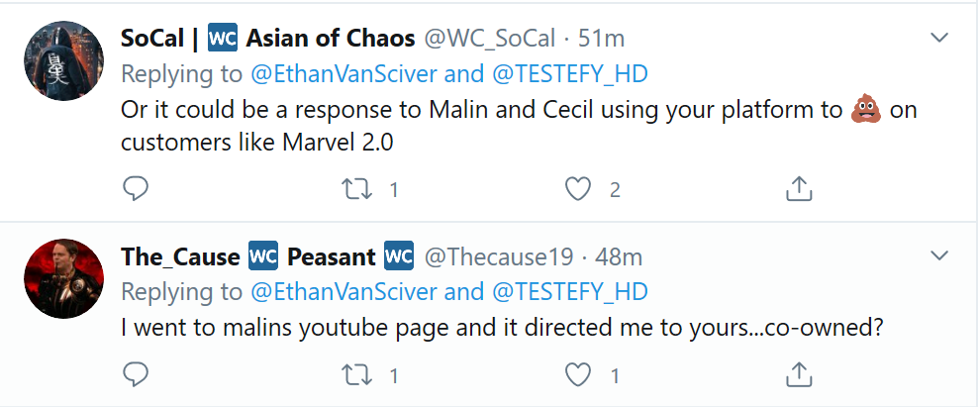Open SoCal's hooded figure profile picture
The height and width of the screenshot is (407, 980).
63,60
